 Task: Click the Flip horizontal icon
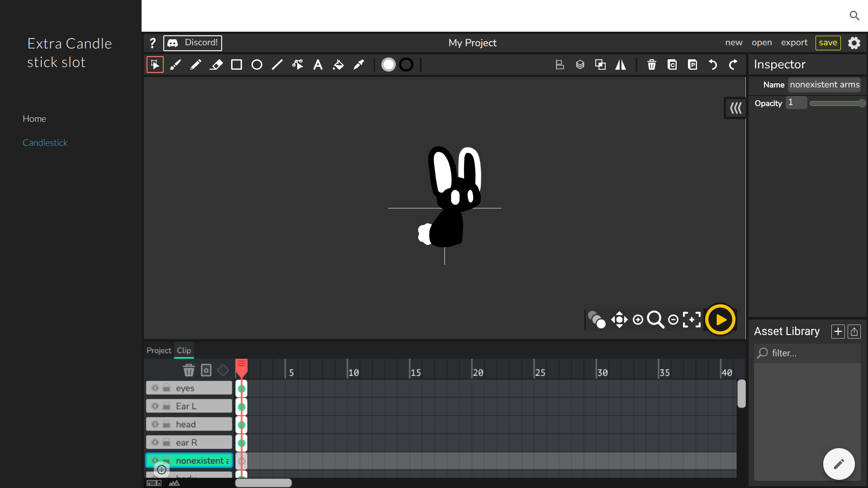click(x=621, y=65)
